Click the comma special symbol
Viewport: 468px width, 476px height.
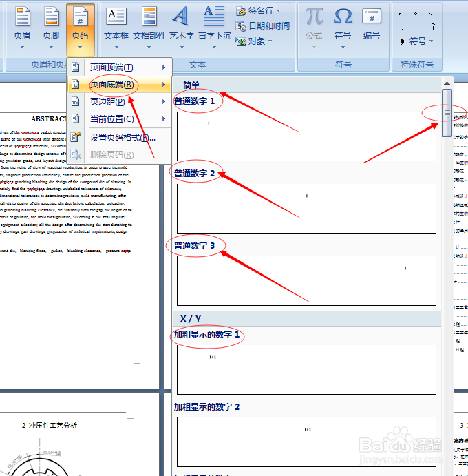point(400,14)
